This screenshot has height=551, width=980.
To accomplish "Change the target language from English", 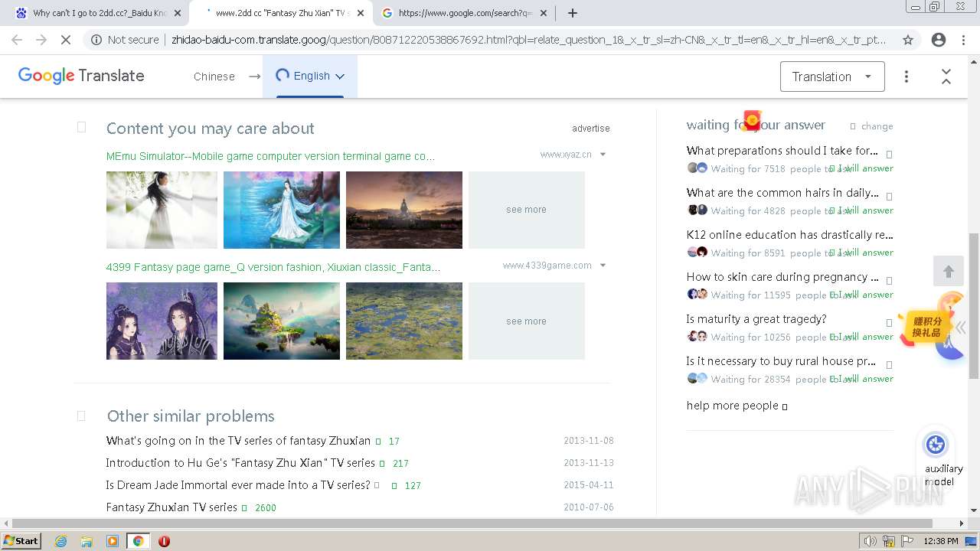I will pos(310,76).
